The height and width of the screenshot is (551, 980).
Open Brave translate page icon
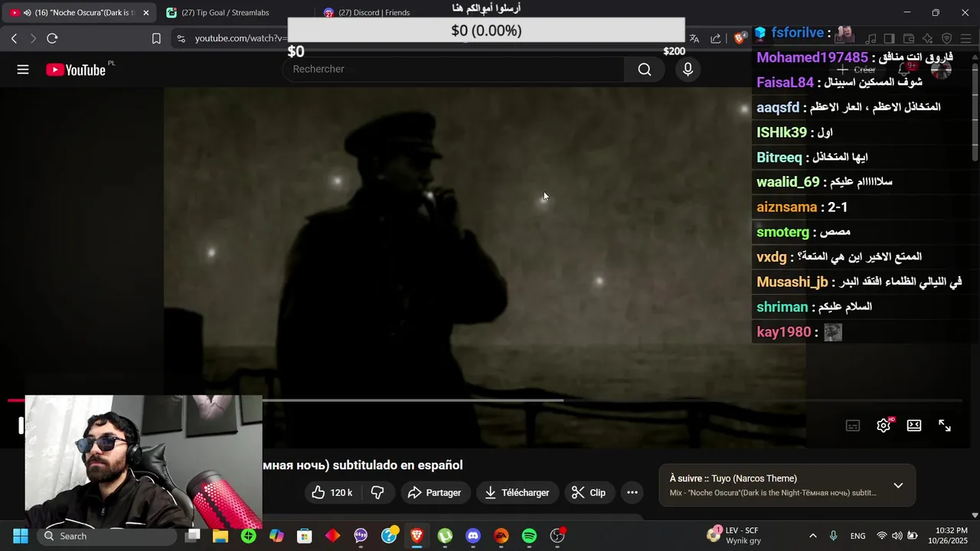click(694, 38)
